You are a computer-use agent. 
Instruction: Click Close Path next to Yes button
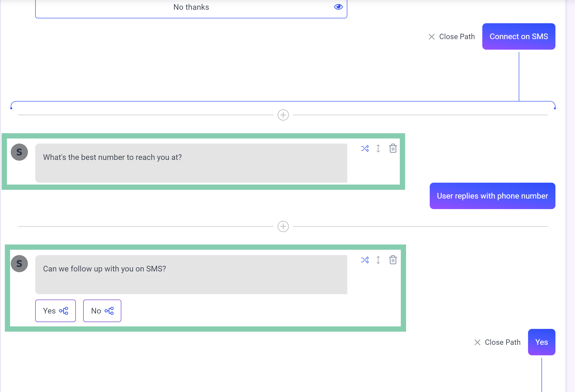click(x=497, y=342)
